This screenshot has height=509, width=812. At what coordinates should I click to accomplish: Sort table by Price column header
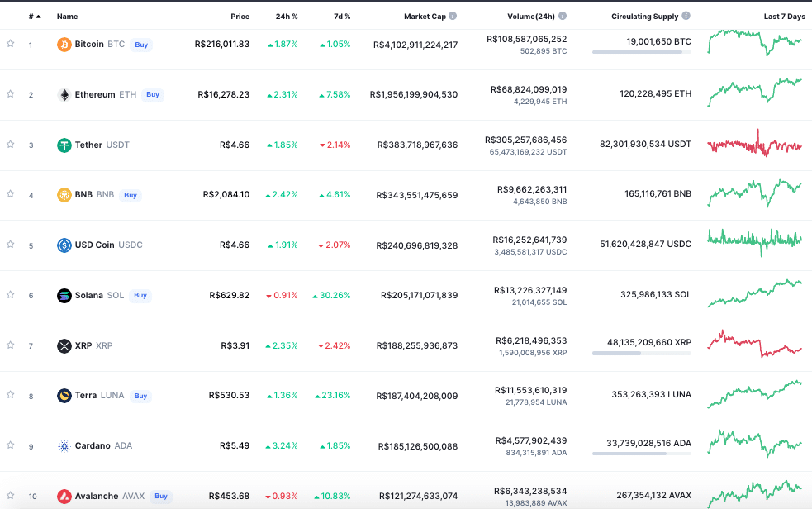tap(240, 17)
